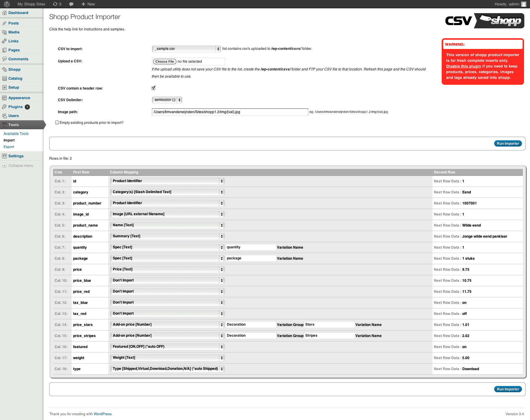Open the product_name mapping dropdown

click(x=167, y=225)
